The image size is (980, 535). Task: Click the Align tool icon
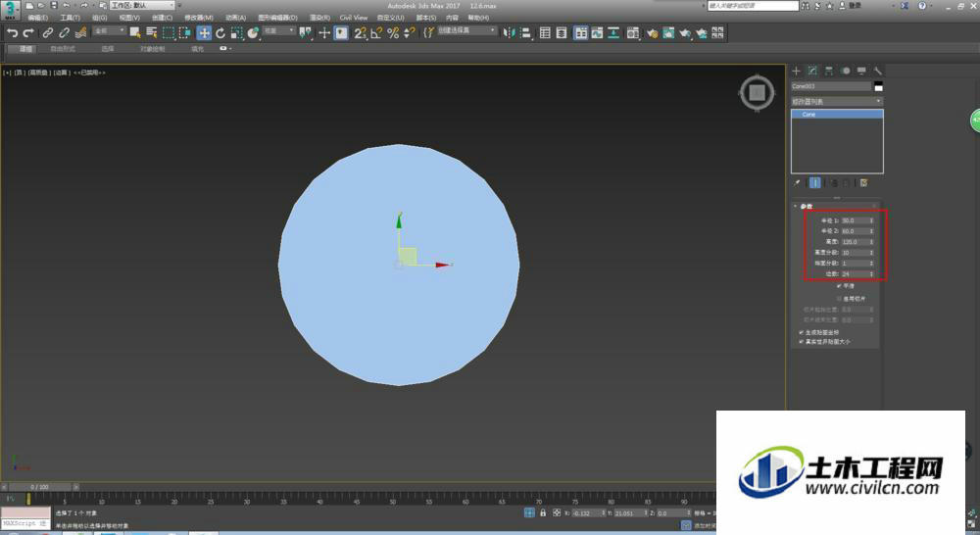pyautogui.click(x=525, y=33)
